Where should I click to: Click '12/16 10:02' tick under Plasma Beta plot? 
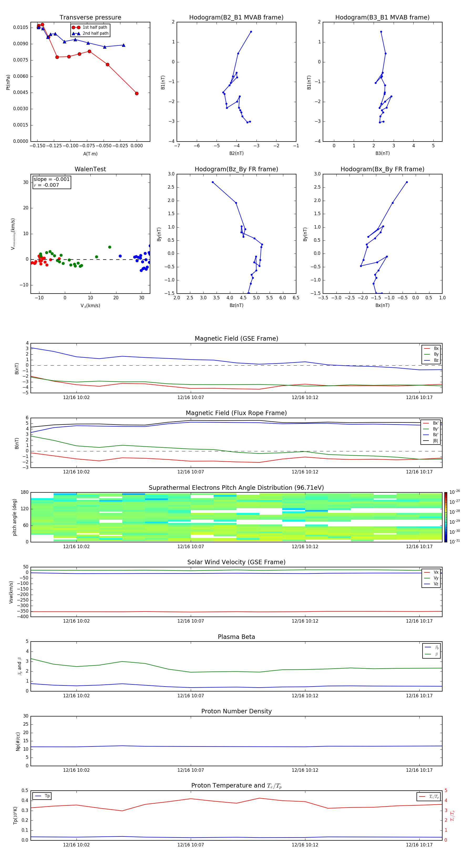point(76,695)
